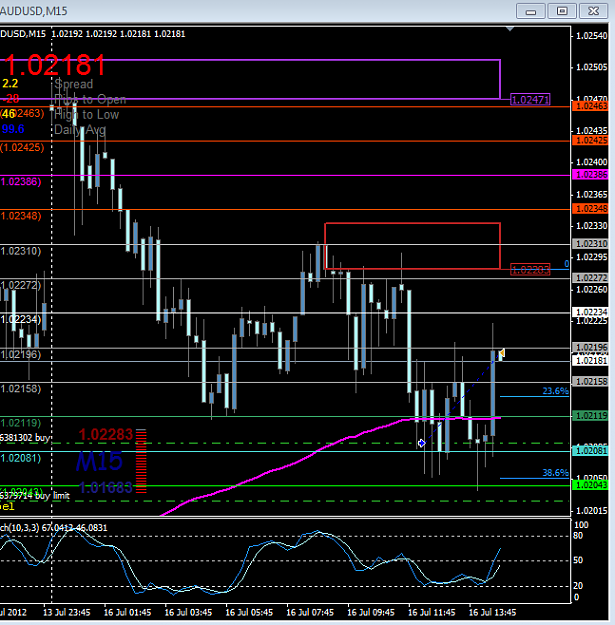Screen dimensions: 615x625
Task: Click the gray 1.02272 price tag on axis
Action: 590,277
